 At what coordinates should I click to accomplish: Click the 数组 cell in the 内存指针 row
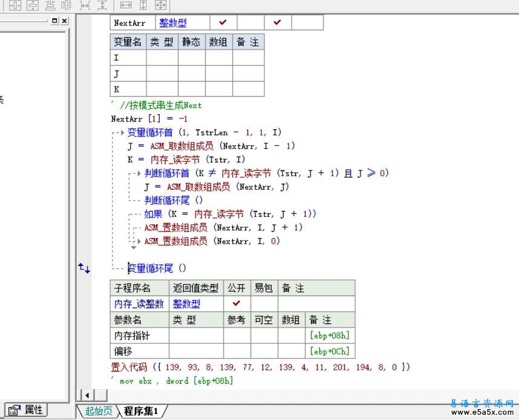(x=292, y=335)
